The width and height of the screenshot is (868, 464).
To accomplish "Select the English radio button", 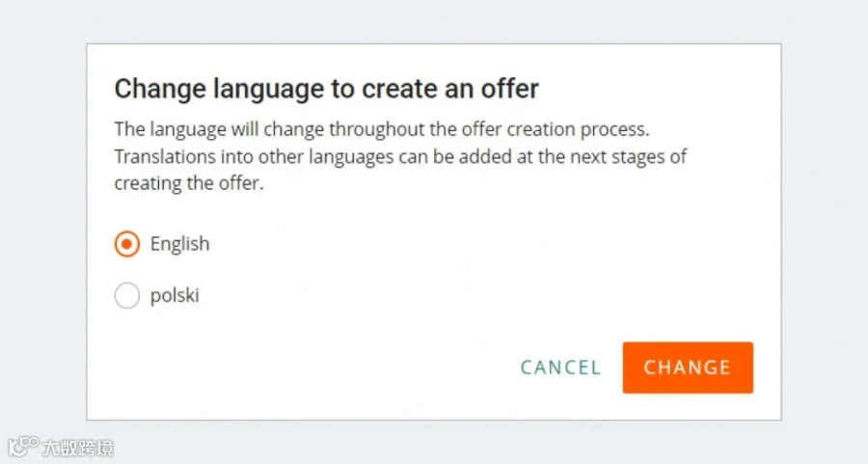I will 126,244.
